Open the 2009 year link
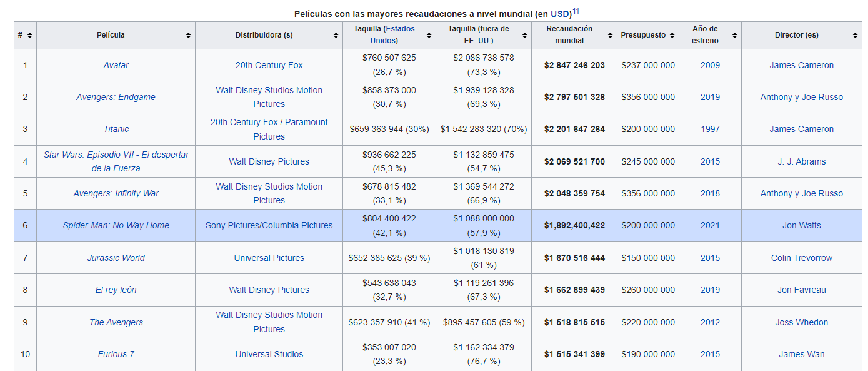Viewport: 868px width, 371px height. [x=710, y=65]
